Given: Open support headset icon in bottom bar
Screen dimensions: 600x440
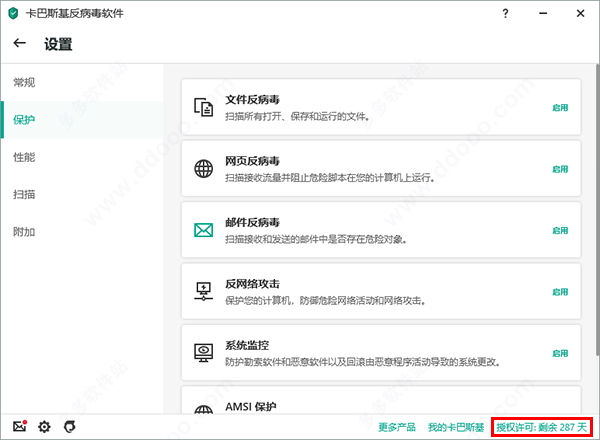Looking at the screenshot, I should [70, 427].
